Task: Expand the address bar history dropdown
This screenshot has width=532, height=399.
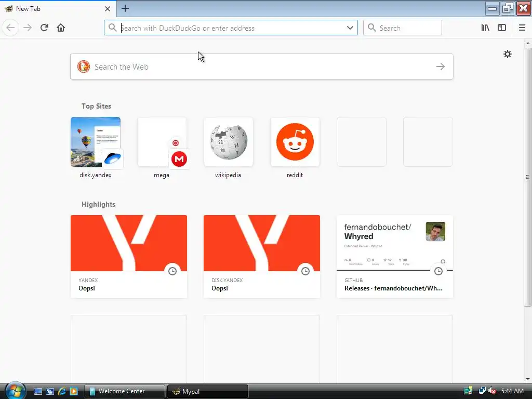Action: tap(350, 28)
